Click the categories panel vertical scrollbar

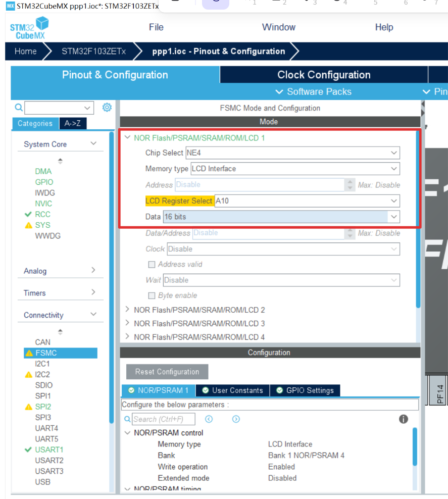(x=111, y=277)
